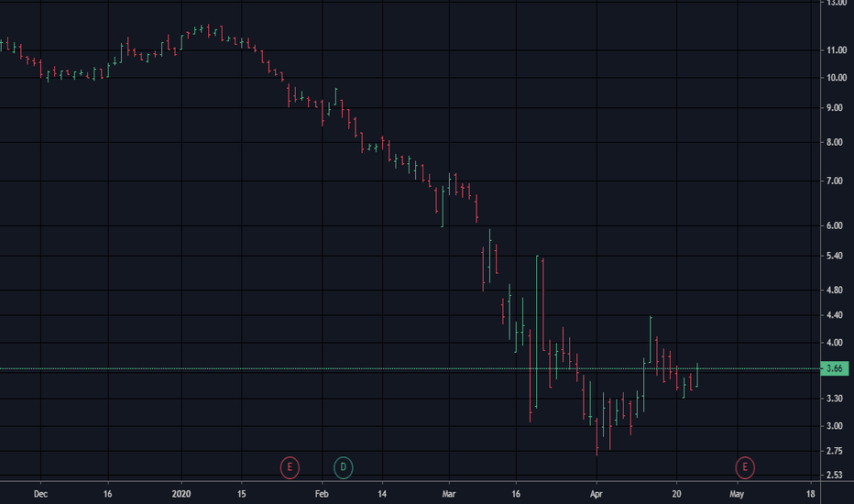Click the May label on time axis
This screenshot has height=504, width=854.
(737, 494)
